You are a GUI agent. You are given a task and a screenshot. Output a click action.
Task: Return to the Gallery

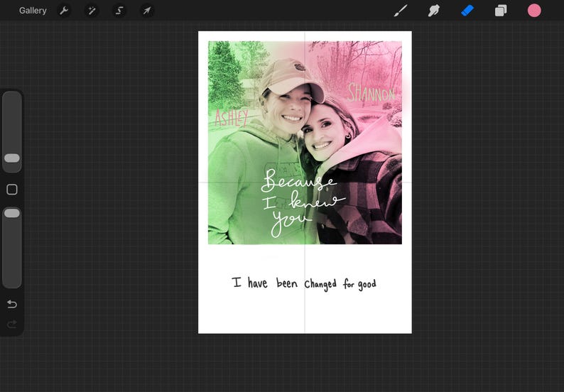[33, 11]
